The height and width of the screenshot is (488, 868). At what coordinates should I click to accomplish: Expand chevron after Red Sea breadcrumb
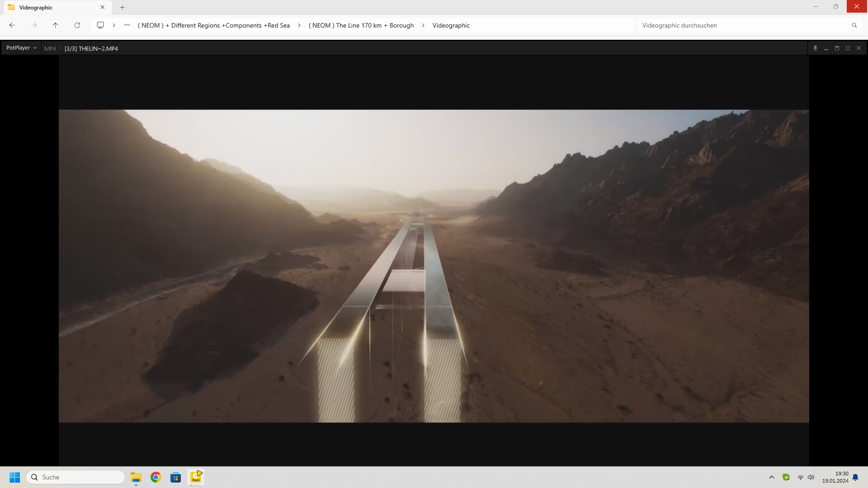299,25
